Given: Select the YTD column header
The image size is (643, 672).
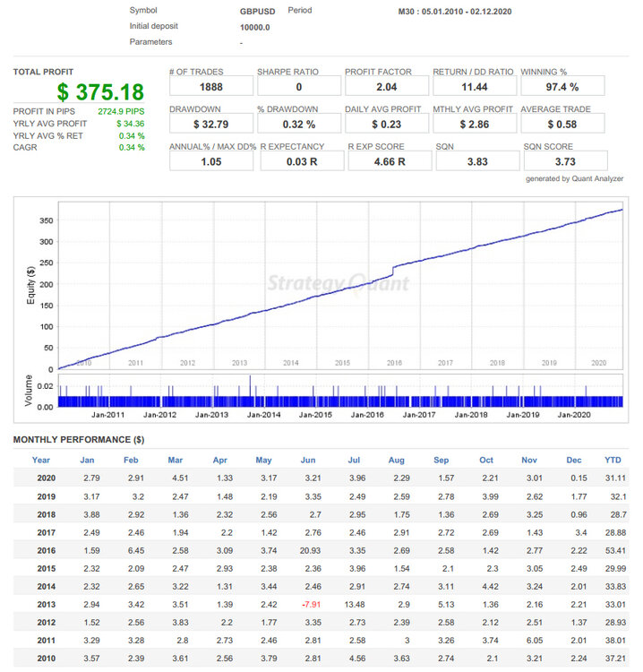Looking at the screenshot, I should click(613, 460).
